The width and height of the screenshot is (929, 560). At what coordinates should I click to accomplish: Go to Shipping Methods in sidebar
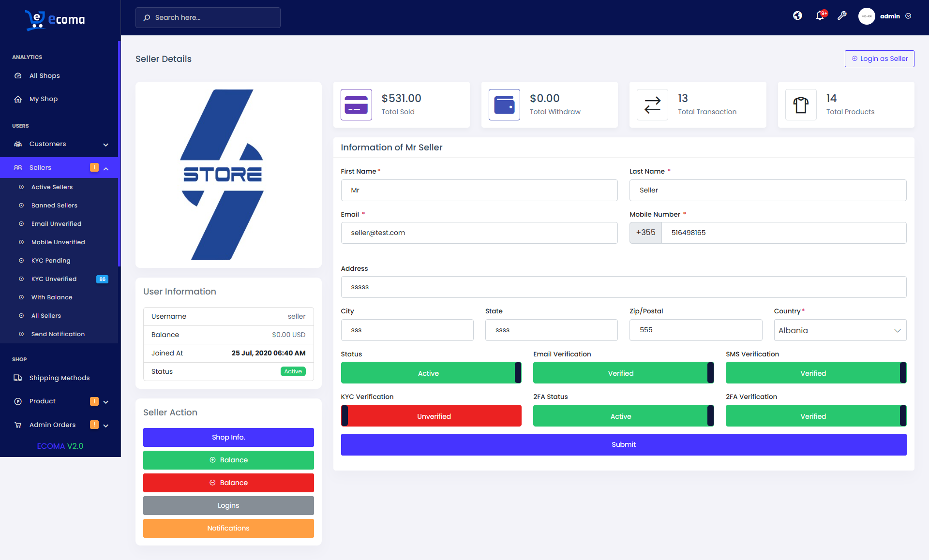59,378
